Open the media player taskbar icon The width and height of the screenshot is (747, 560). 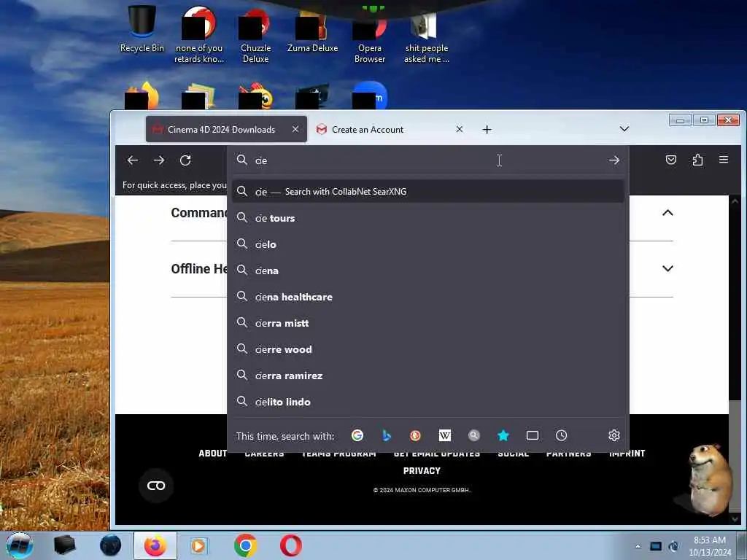(198, 545)
